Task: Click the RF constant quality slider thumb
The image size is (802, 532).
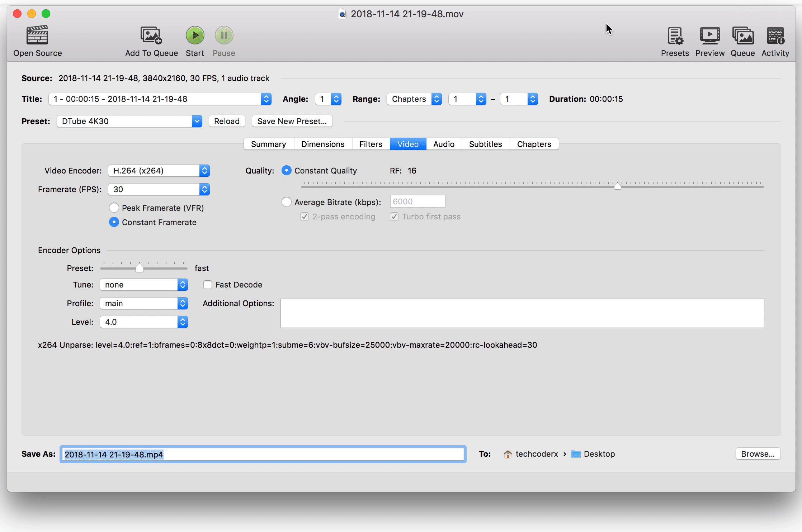Action: point(617,186)
